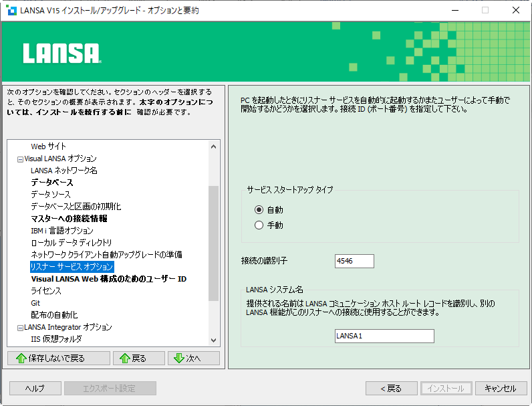This screenshot has height=406, width=532.
Task: Select LANSA ネットワーク名 tree item
Action: 64,171
